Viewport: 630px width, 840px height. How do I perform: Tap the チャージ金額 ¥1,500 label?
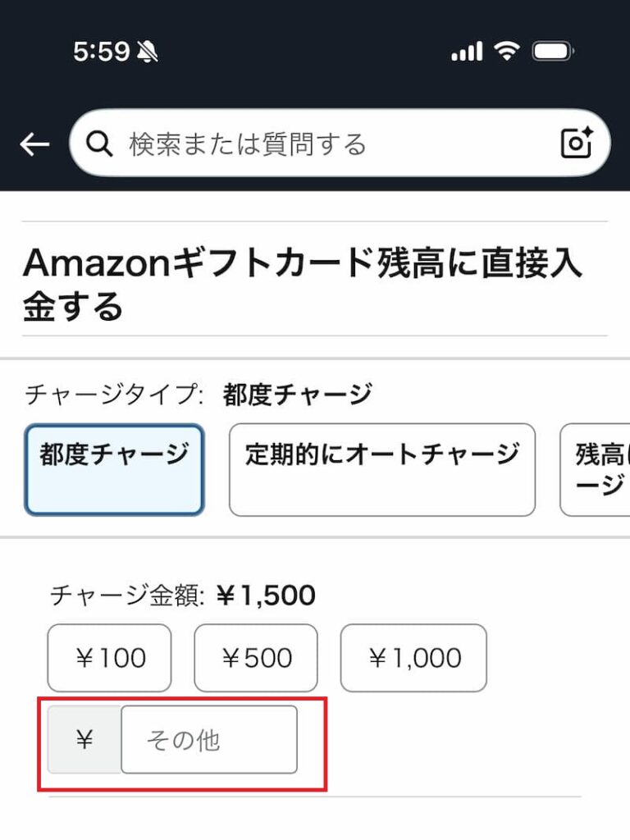tap(183, 596)
